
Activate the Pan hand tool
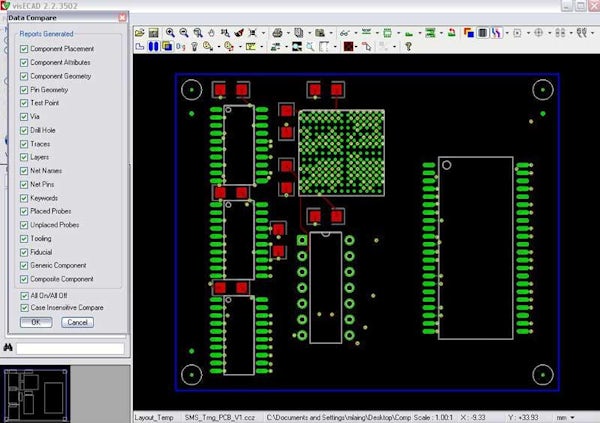(211, 32)
